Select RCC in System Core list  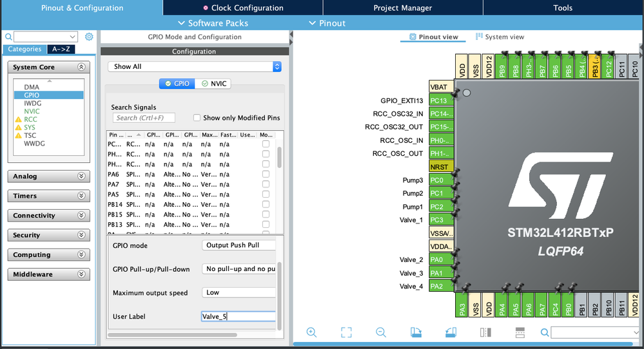pyautogui.click(x=30, y=119)
